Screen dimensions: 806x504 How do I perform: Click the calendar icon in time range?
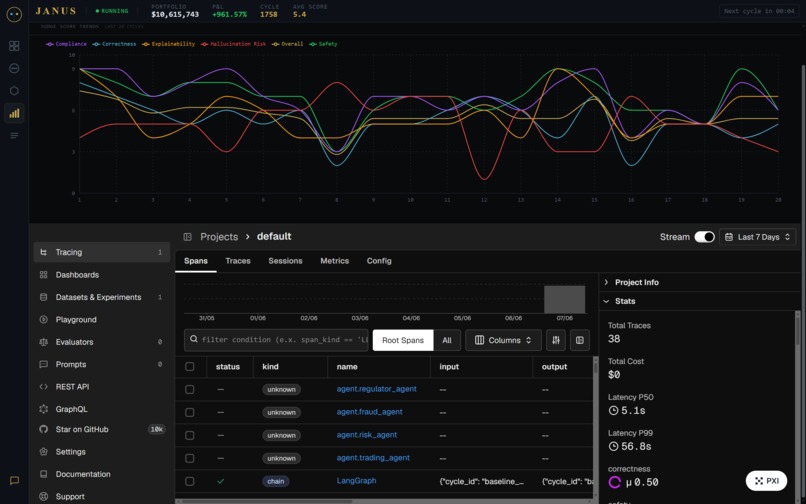pyautogui.click(x=728, y=237)
